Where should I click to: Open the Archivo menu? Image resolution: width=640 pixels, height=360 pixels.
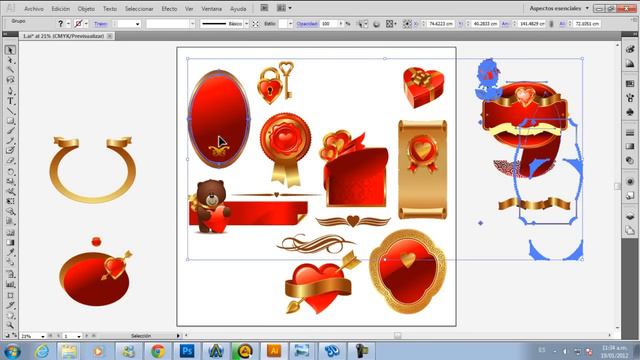tap(34, 9)
